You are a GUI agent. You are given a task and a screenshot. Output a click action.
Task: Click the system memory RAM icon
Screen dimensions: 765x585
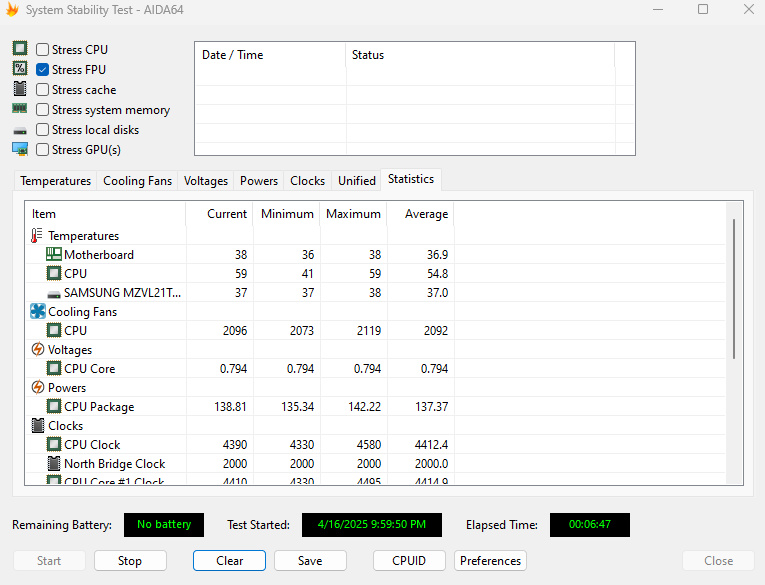pyautogui.click(x=20, y=108)
